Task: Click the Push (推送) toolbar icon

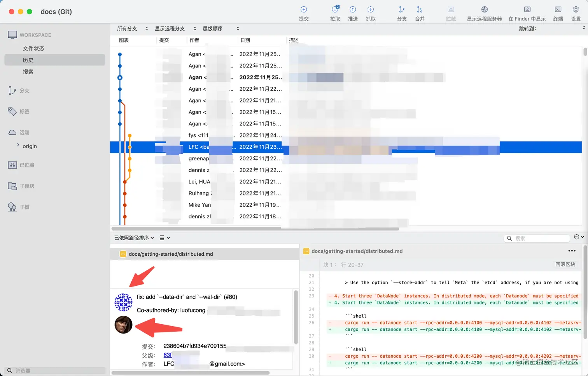Action: pos(353,9)
